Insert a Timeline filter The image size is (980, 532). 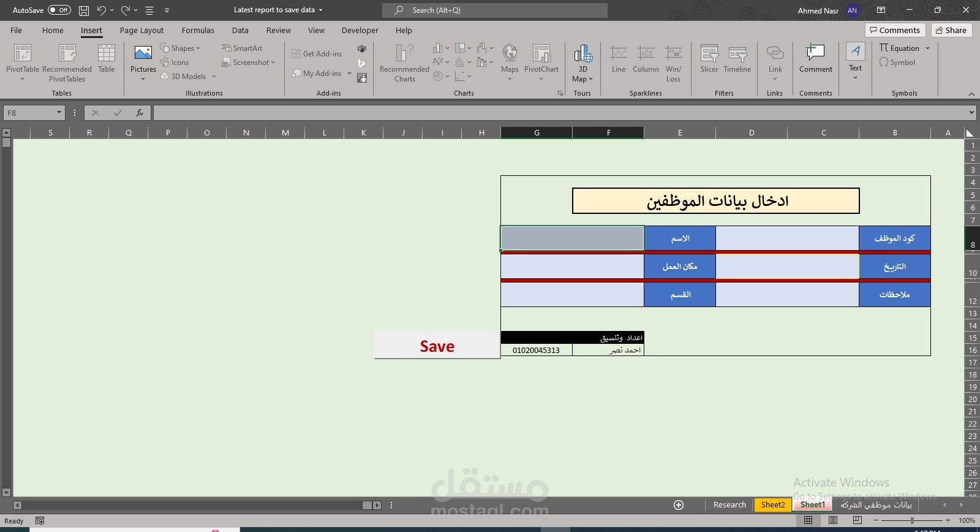[737, 58]
